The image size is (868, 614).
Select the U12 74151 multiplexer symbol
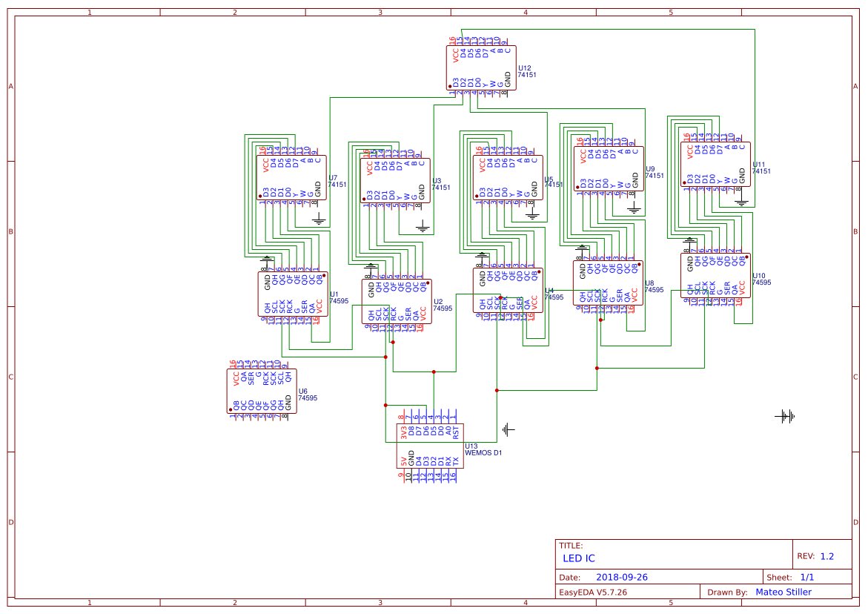(x=480, y=67)
